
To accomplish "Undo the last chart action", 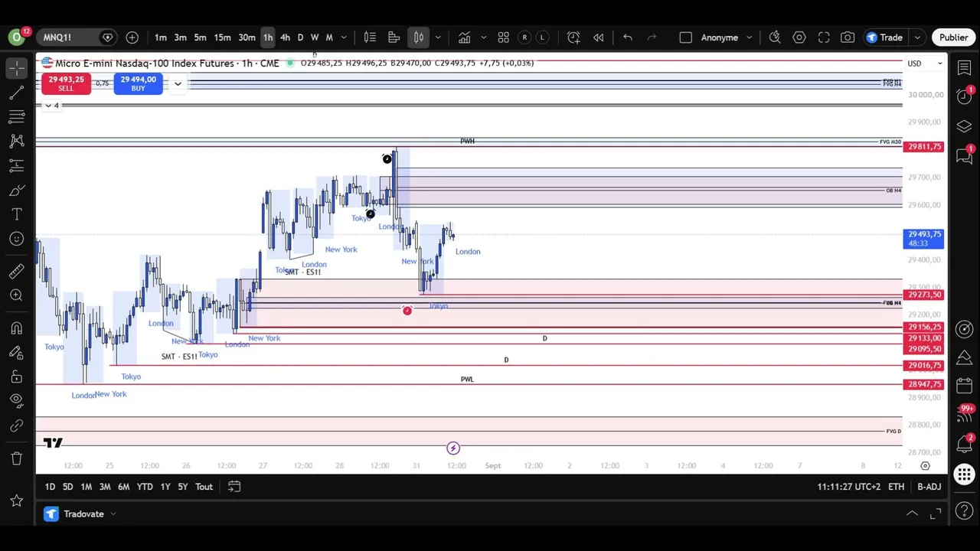I will [x=628, y=37].
